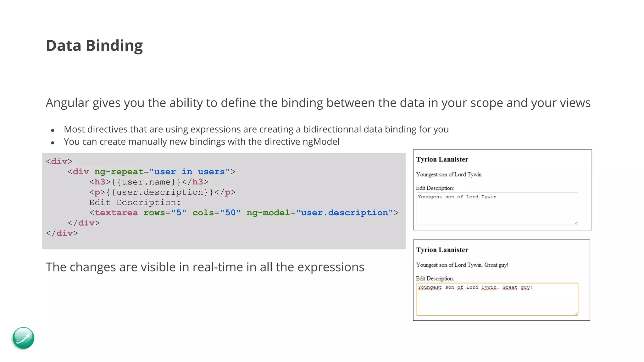
Task: Click the green globe logo icon
Action: pyautogui.click(x=23, y=338)
